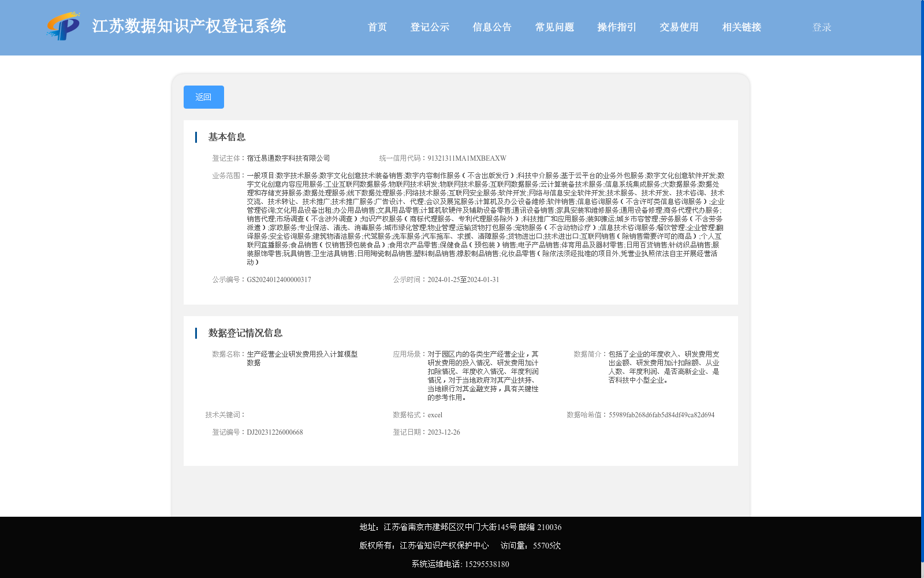The width and height of the screenshot is (924, 578).
Task: Select registration date 2023-12-26
Action: 444,432
